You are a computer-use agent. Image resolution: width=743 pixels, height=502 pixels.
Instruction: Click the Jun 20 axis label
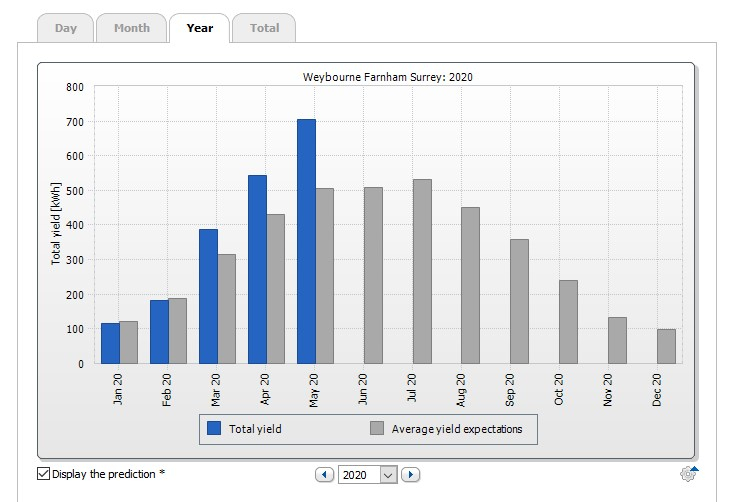(x=362, y=389)
